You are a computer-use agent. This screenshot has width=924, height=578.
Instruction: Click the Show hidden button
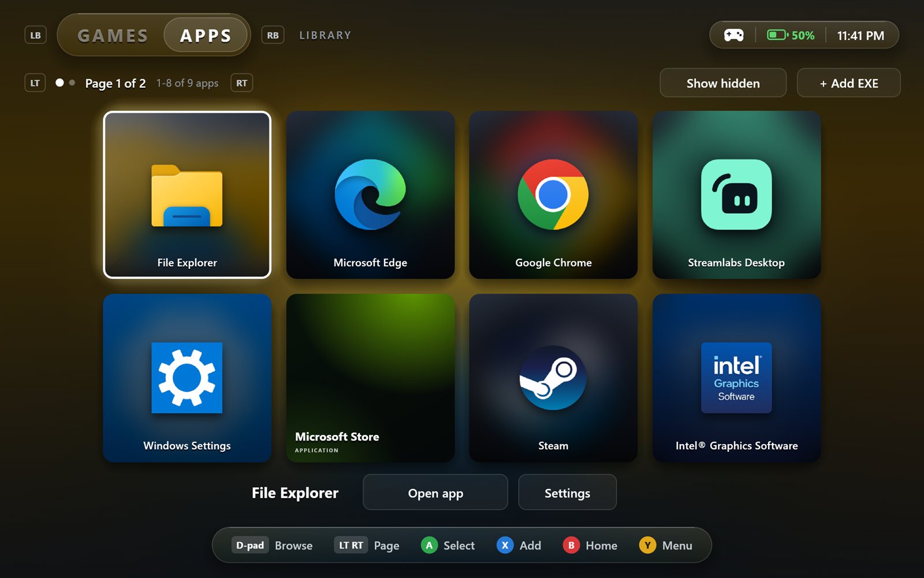coord(723,83)
